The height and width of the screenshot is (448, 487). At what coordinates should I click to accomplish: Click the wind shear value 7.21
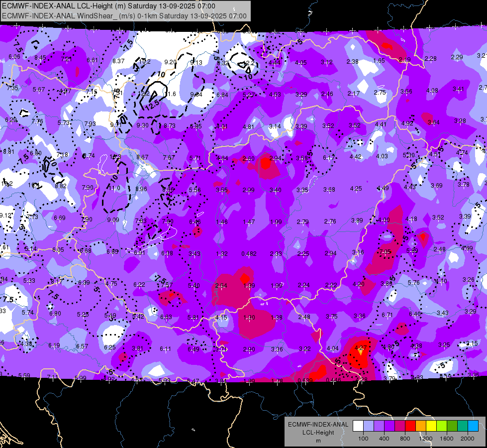pos(67,59)
